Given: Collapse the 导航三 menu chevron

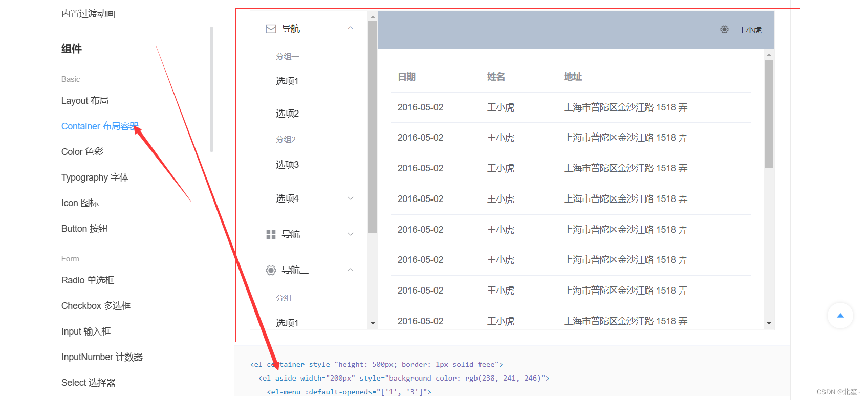Looking at the screenshot, I should click(x=351, y=270).
